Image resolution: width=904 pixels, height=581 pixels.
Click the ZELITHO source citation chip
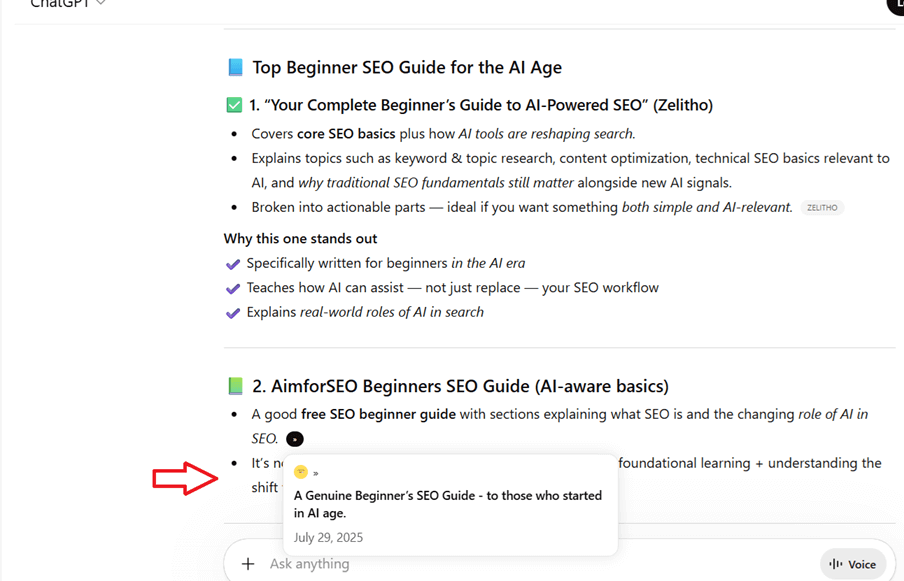(822, 208)
